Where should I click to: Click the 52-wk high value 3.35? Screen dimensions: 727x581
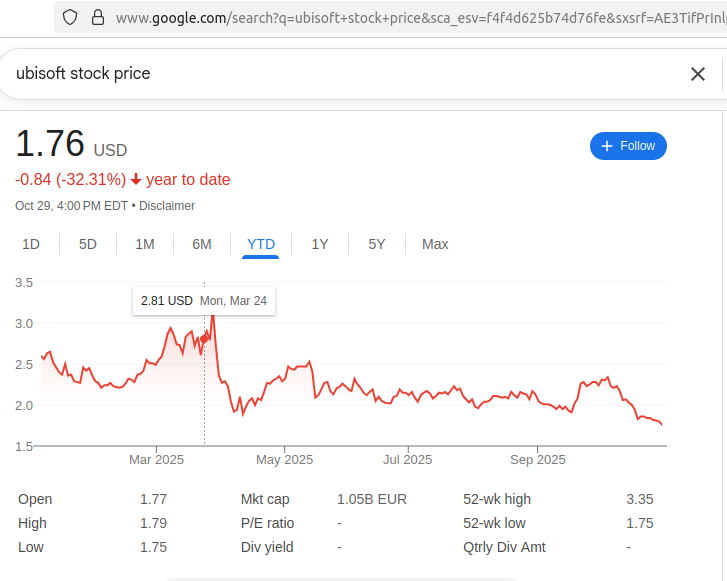point(640,499)
